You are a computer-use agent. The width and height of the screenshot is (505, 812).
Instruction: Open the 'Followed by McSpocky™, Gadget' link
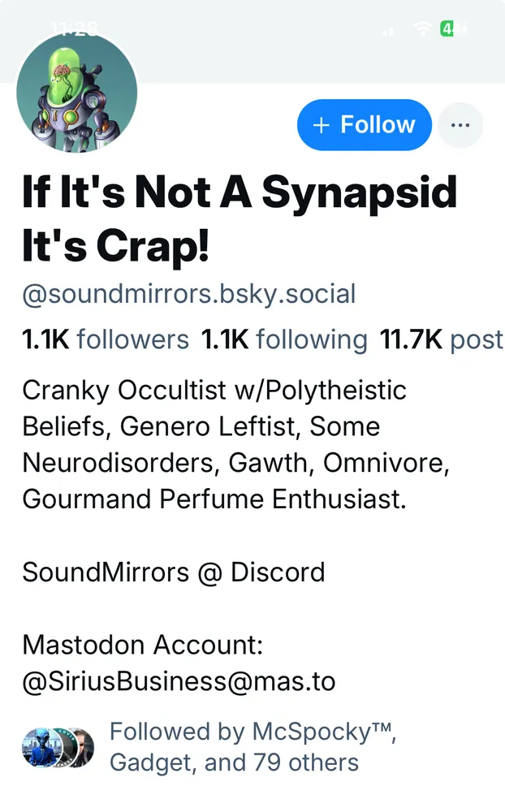coord(252,747)
